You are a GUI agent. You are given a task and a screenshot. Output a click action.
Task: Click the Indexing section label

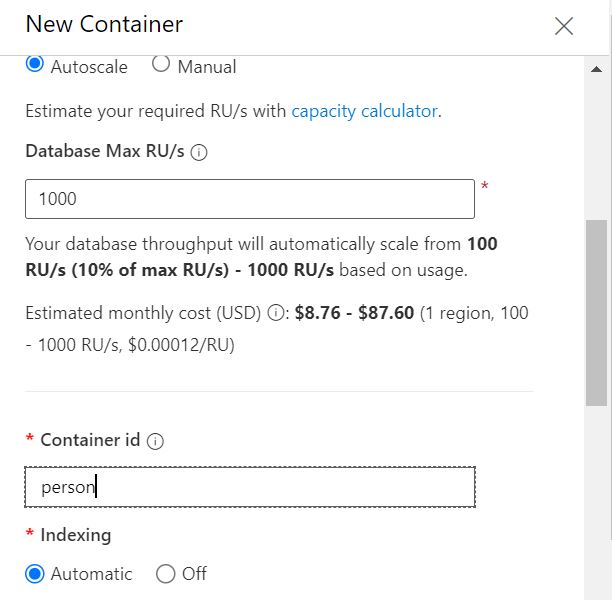click(75, 535)
